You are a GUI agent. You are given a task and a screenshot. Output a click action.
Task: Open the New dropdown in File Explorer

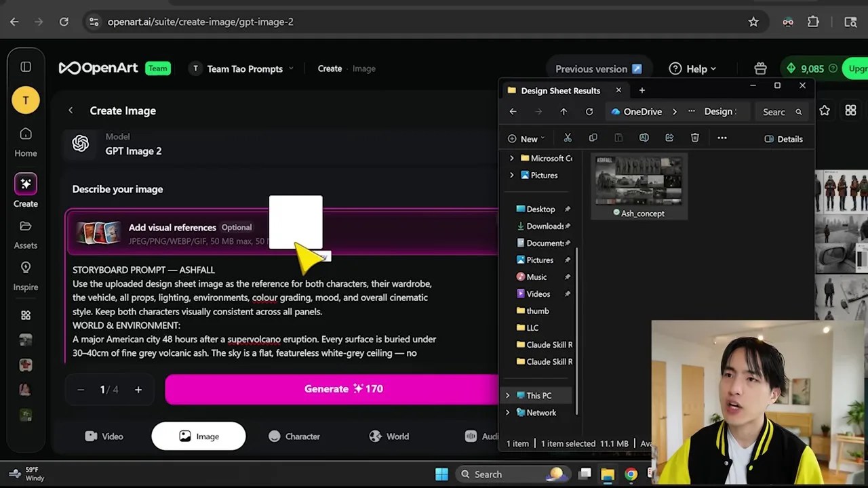click(526, 139)
